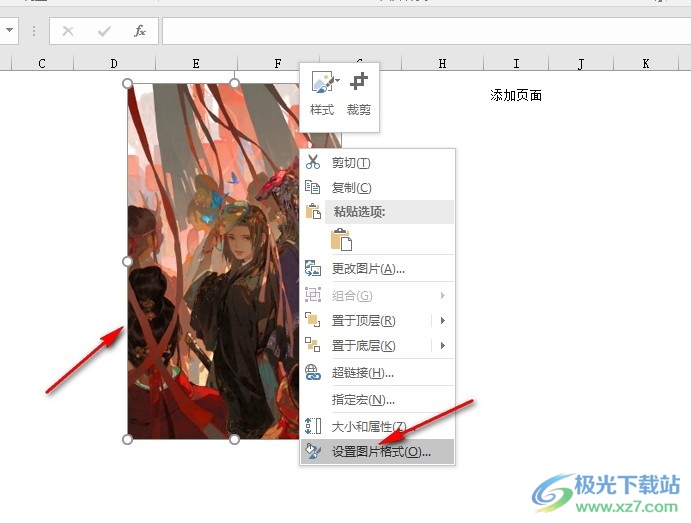The image size is (691, 523).
Task: Click the Bring to Front layers icon
Action: pyautogui.click(x=313, y=319)
